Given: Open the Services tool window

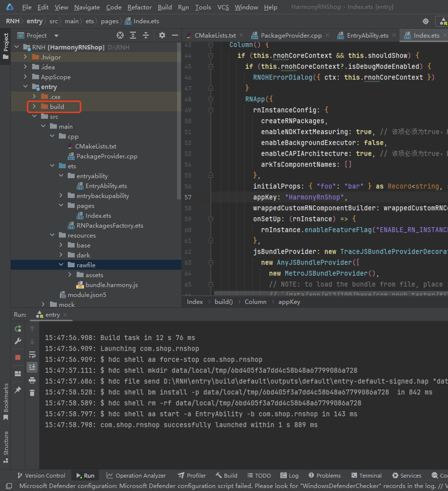Looking at the screenshot, I should coord(407,476).
